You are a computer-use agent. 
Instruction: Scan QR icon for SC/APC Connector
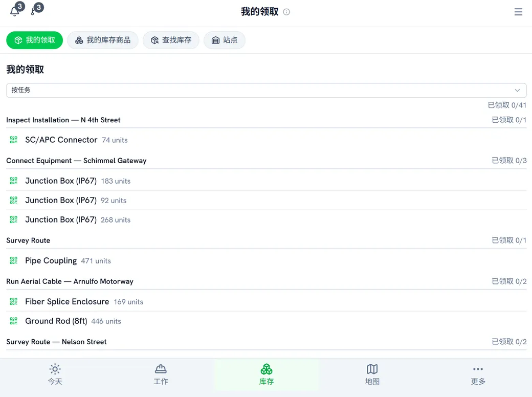point(14,140)
